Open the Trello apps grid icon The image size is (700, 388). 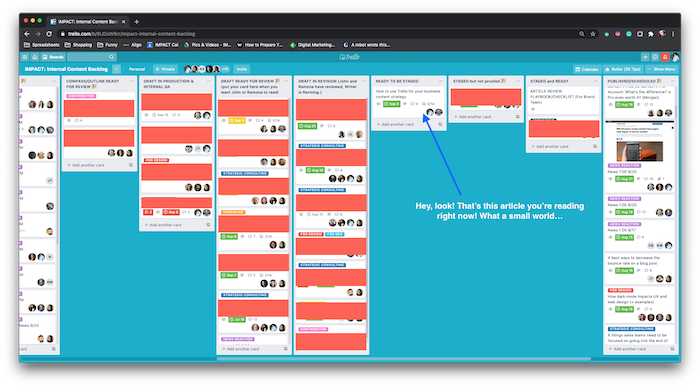(25, 57)
